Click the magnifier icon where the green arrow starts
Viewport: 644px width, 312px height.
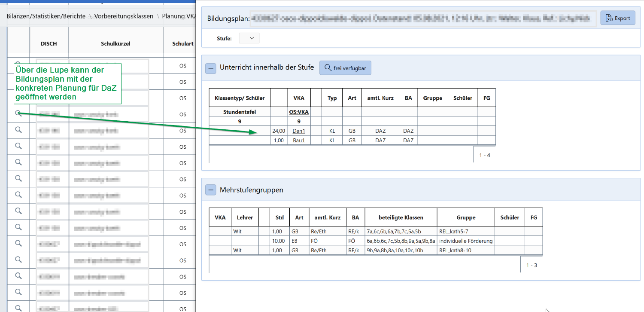coord(18,113)
